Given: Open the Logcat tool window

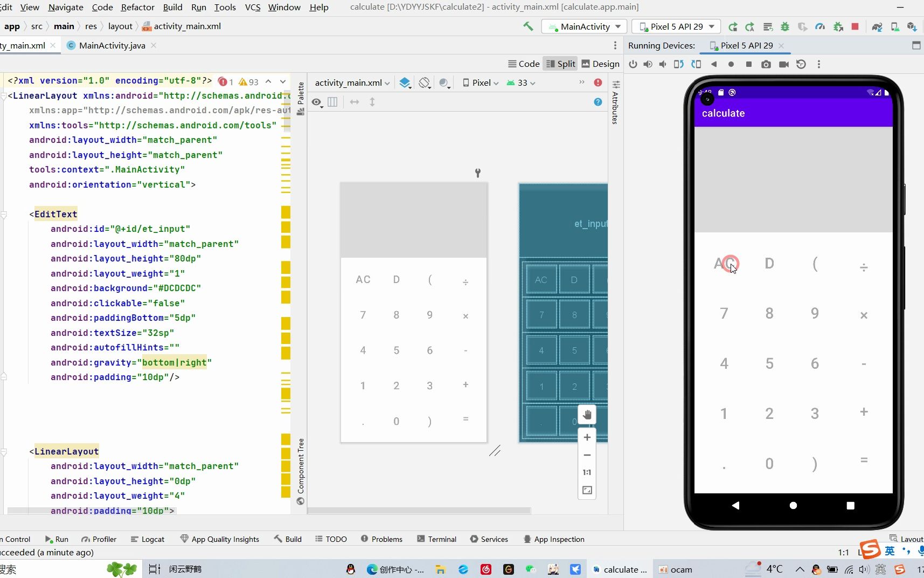Looking at the screenshot, I should [152, 539].
